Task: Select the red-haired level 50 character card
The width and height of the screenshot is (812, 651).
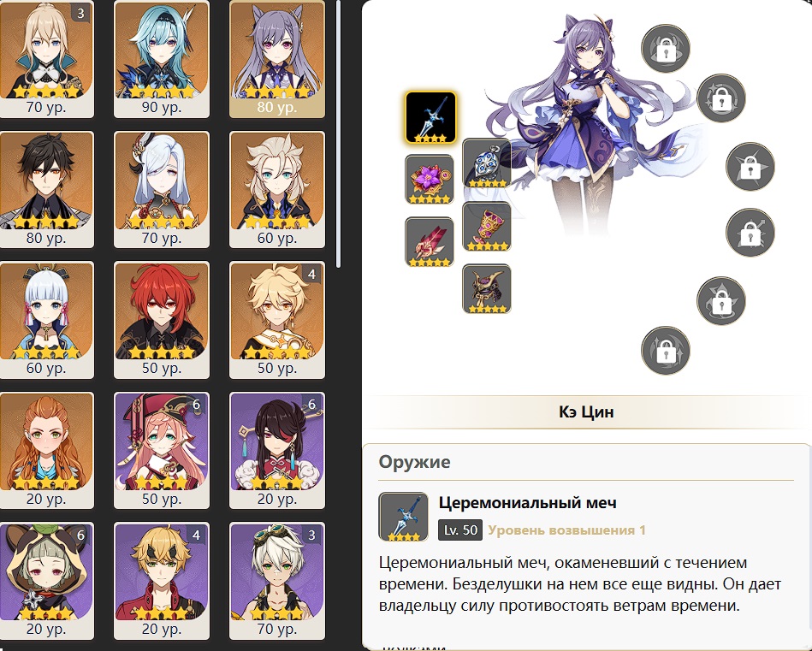Action: 162,320
